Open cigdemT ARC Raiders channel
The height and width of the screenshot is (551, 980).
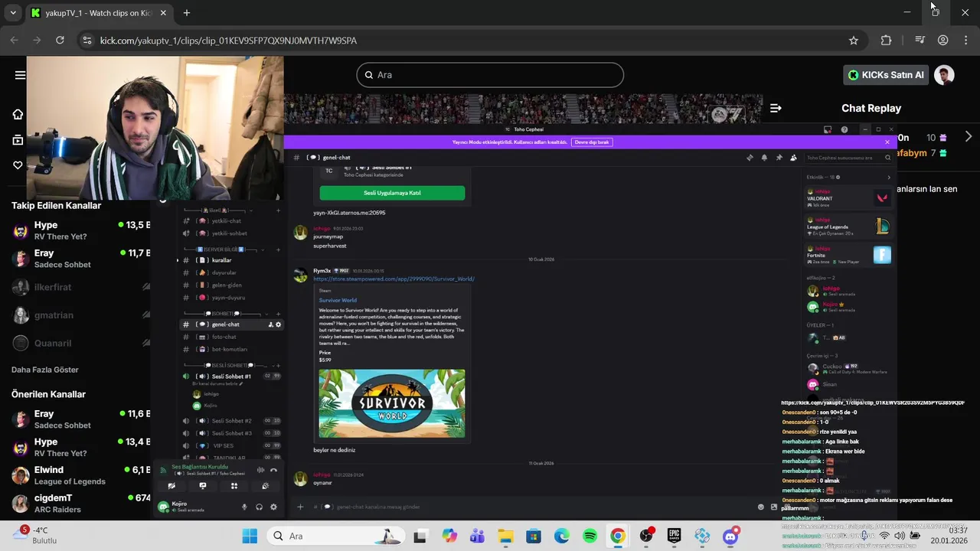80,504
